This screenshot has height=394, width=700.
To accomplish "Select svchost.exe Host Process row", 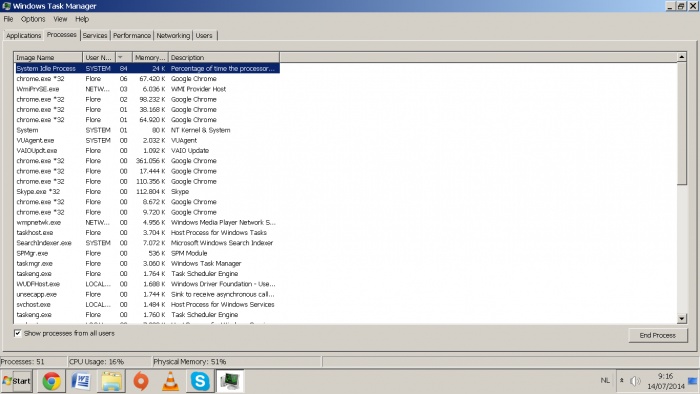I will 147,304.
